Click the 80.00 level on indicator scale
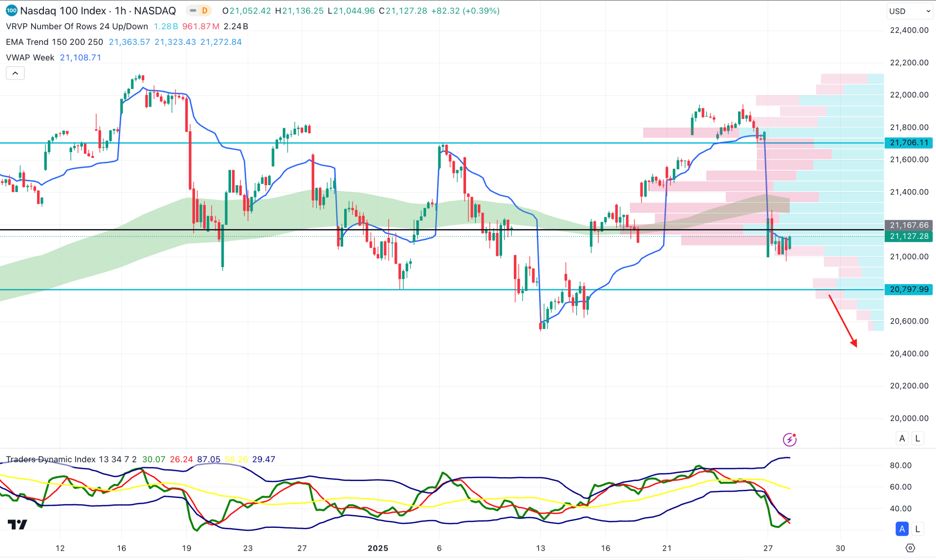This screenshot has height=560, width=936. [900, 465]
